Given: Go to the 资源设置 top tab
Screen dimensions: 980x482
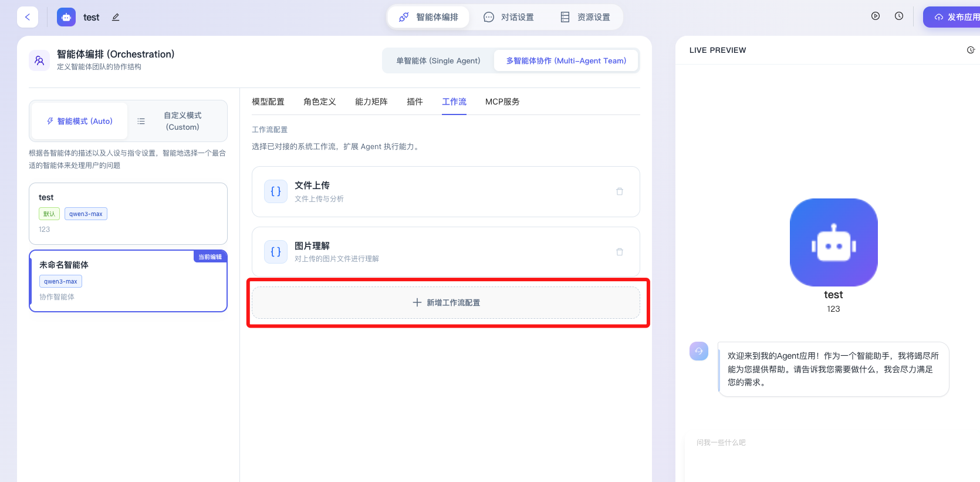Looking at the screenshot, I should point(585,17).
